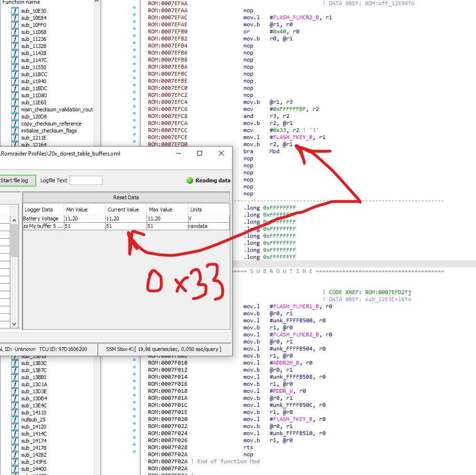Select sub_14400 in function list
The height and width of the screenshot is (475, 476).
pyautogui.click(x=34, y=469)
